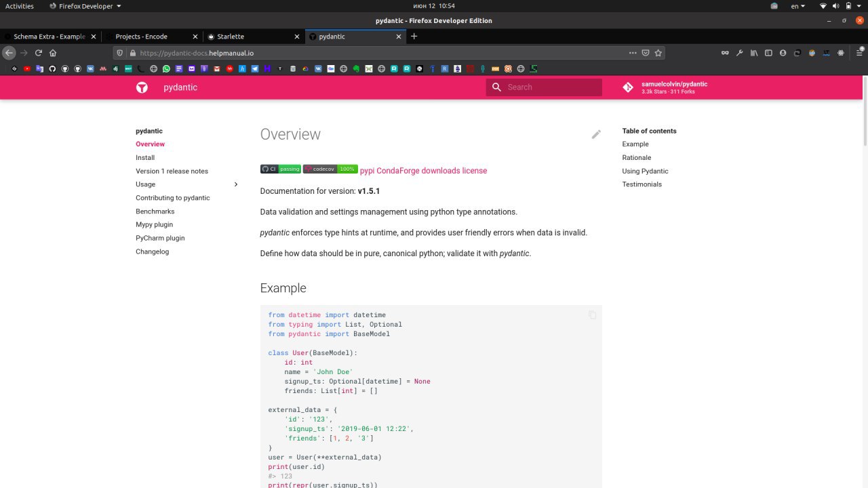Switch to the Starlette tab
Viewport: 868px width, 488px height.
(x=254, y=37)
